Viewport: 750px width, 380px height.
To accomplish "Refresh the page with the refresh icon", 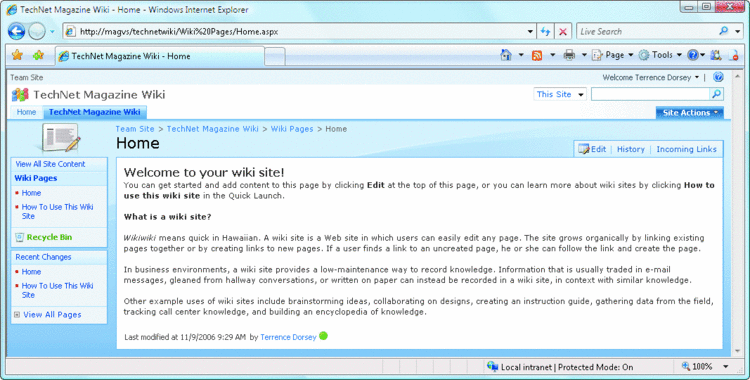I will [x=545, y=32].
